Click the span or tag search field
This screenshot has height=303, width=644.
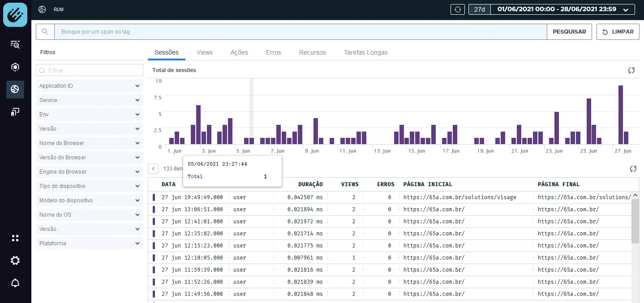click(x=301, y=32)
